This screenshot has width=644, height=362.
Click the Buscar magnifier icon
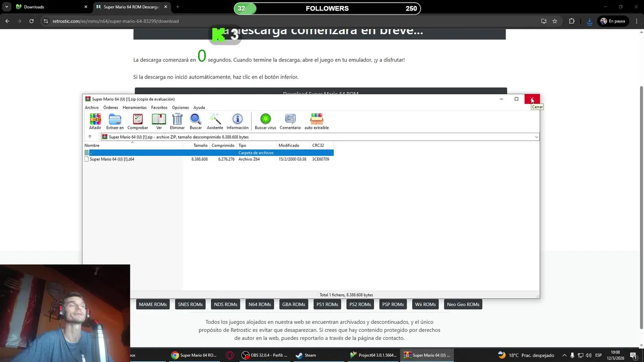coord(196,122)
